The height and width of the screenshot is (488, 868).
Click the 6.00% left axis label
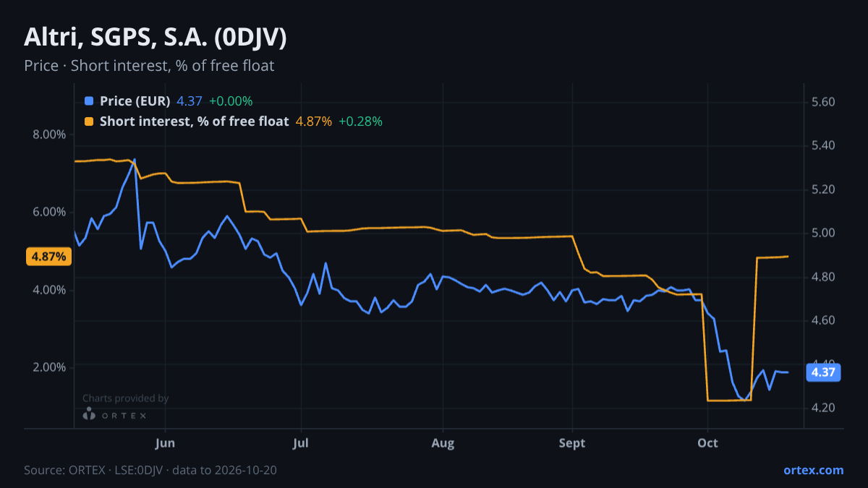[x=49, y=212]
